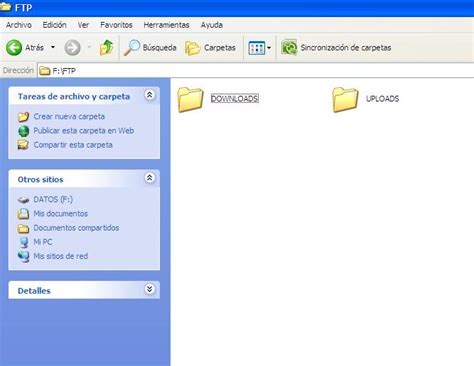Click Compartir esta carpeta link

pyautogui.click(x=73, y=145)
